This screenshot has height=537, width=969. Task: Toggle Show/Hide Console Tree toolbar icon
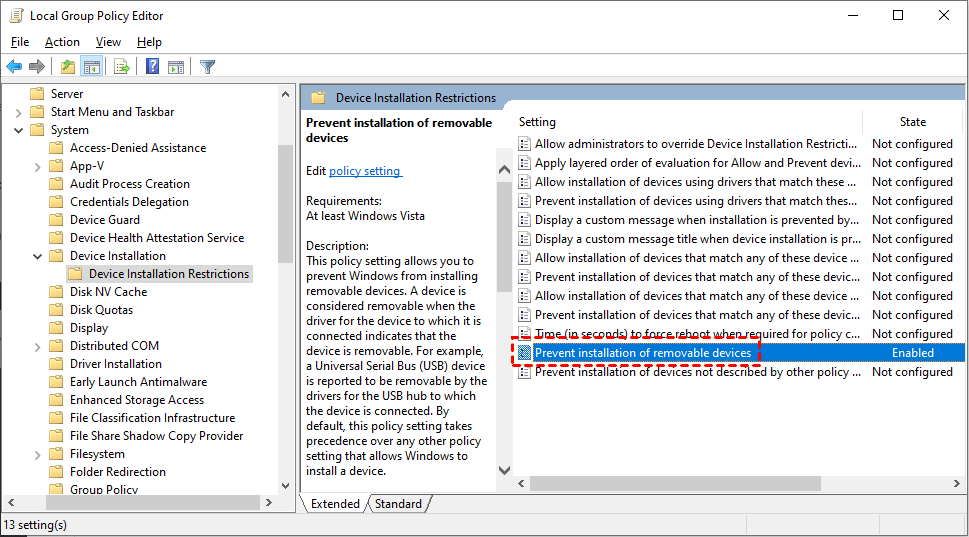[91, 67]
